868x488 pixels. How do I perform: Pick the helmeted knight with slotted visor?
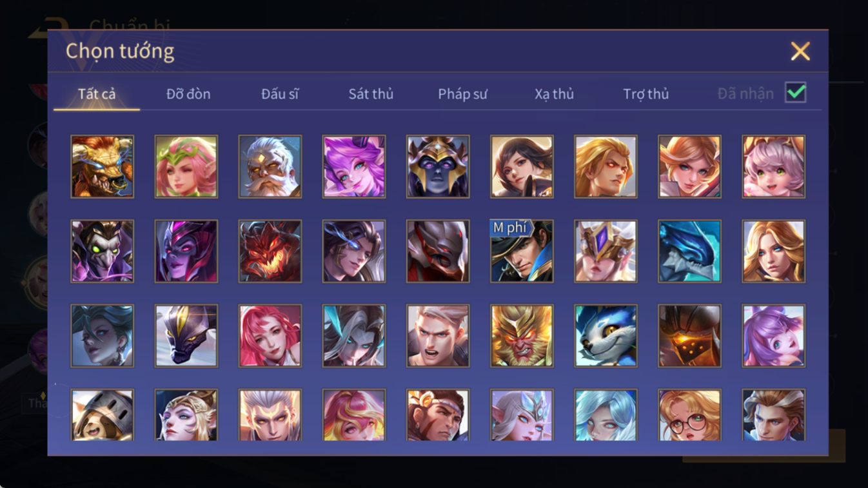pyautogui.click(x=103, y=415)
